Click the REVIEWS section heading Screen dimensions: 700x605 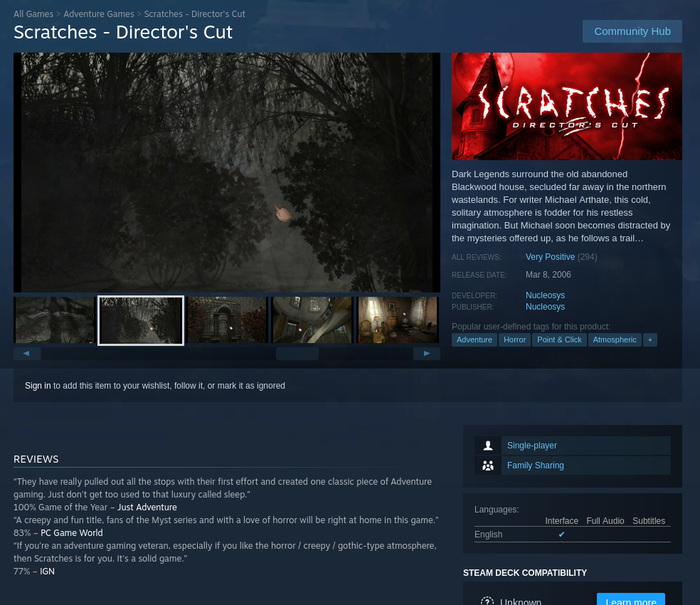pos(36,459)
